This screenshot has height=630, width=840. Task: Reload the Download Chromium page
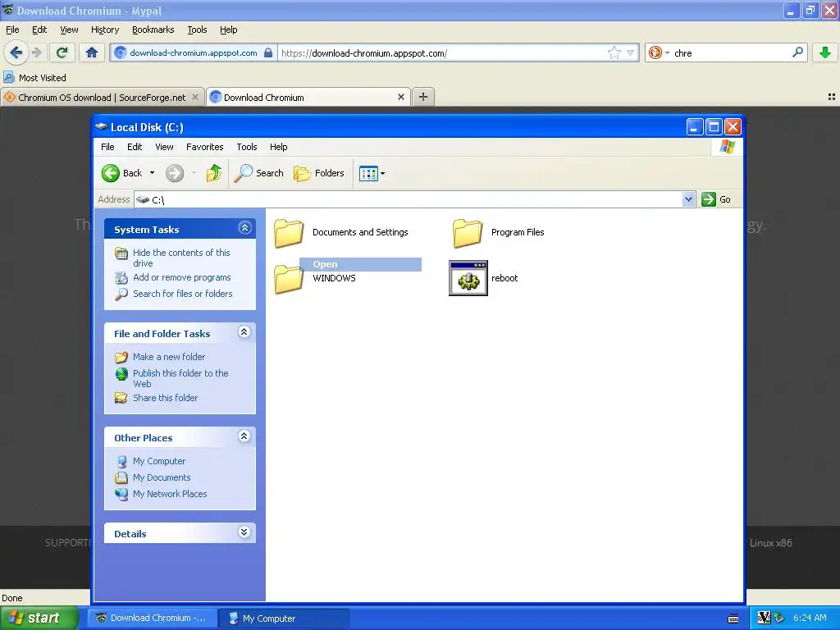click(62, 52)
